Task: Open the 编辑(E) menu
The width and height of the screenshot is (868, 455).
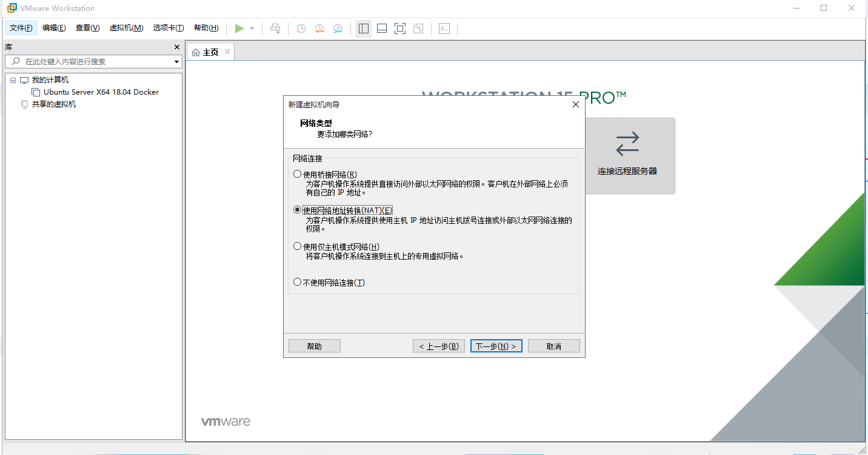Action: click(54, 28)
